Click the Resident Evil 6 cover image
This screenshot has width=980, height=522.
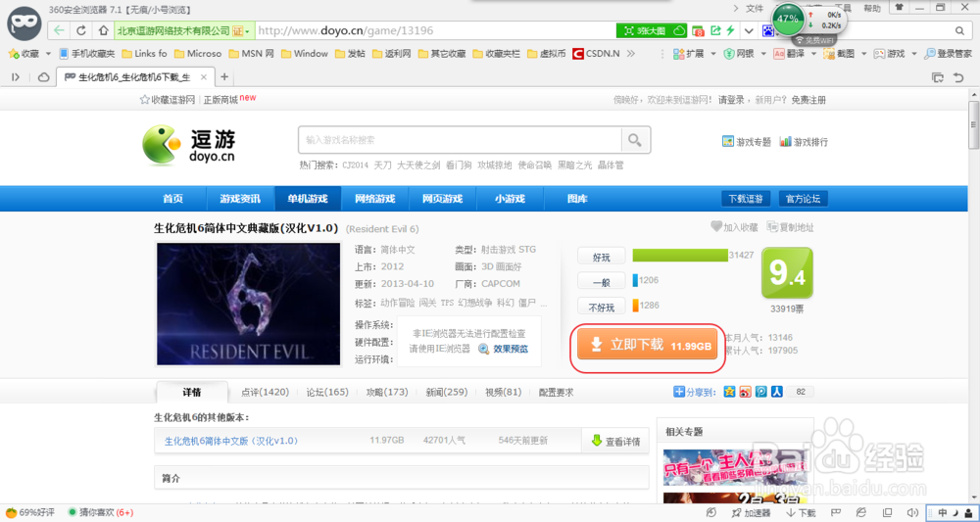tap(249, 304)
